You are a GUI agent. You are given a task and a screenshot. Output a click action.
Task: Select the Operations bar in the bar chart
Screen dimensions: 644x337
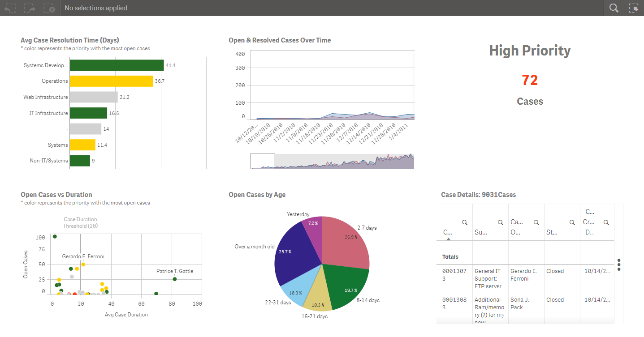(111, 81)
